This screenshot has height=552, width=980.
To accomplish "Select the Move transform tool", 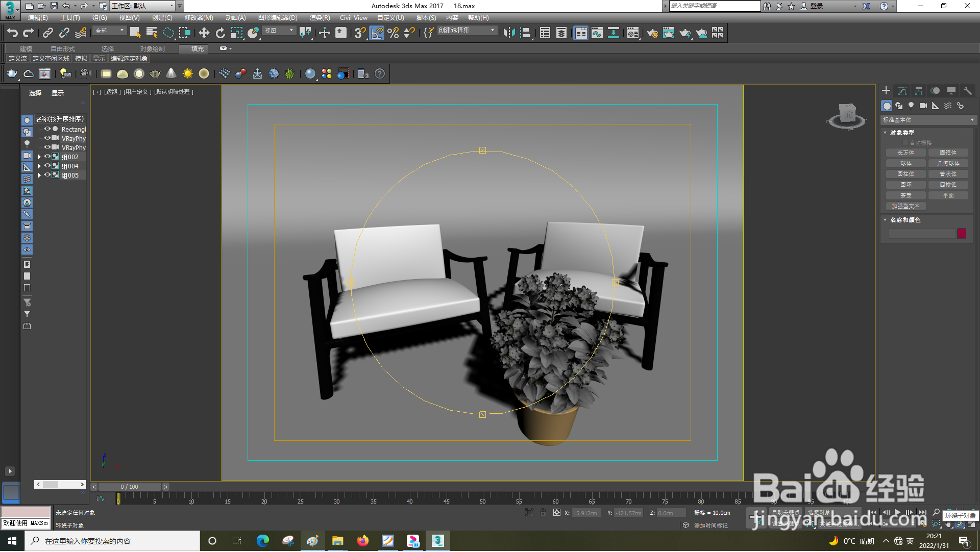I will pos(204,33).
